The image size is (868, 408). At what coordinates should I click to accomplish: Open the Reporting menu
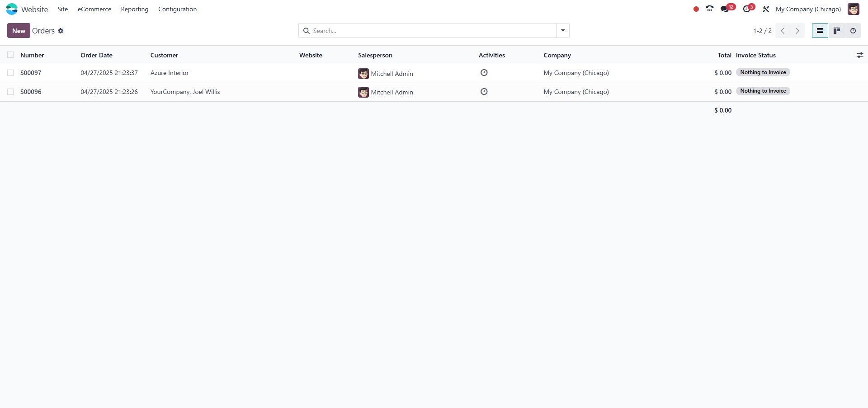coord(134,9)
